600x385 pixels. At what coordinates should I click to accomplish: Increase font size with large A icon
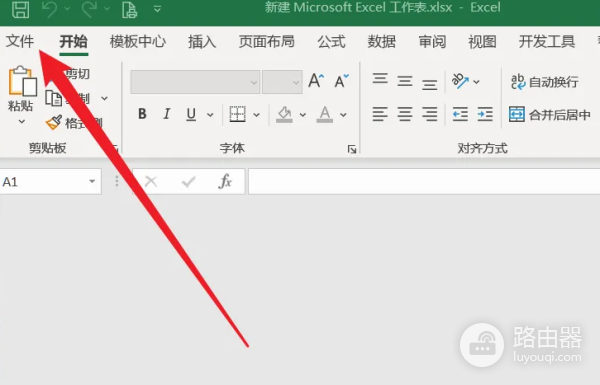point(316,81)
